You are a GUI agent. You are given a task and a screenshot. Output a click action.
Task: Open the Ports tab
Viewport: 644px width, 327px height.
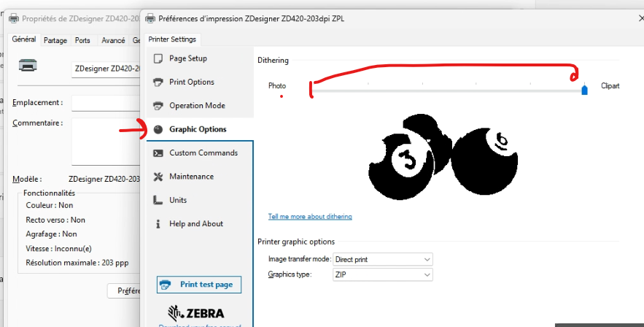82,41
